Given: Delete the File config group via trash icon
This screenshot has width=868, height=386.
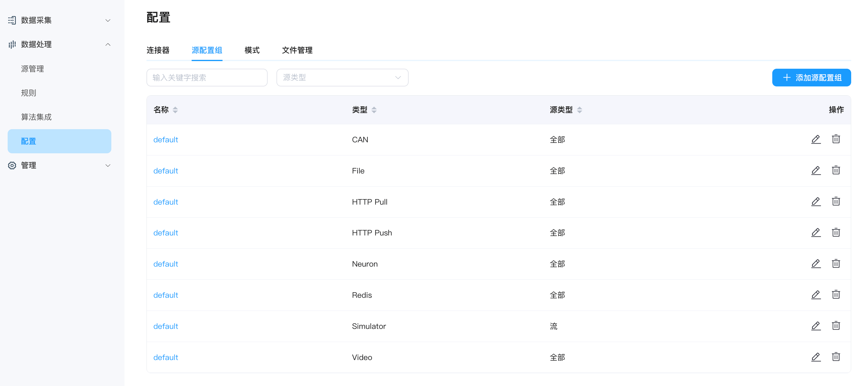Looking at the screenshot, I should point(836,170).
